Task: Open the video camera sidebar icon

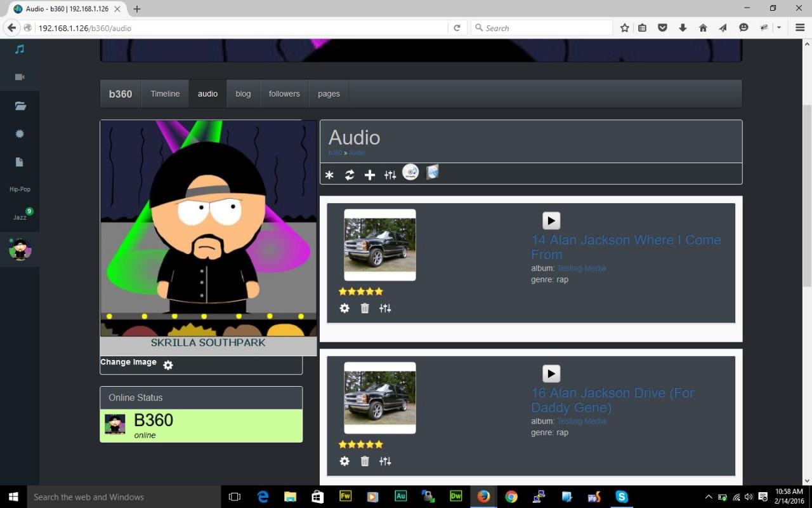Action: 20,77
